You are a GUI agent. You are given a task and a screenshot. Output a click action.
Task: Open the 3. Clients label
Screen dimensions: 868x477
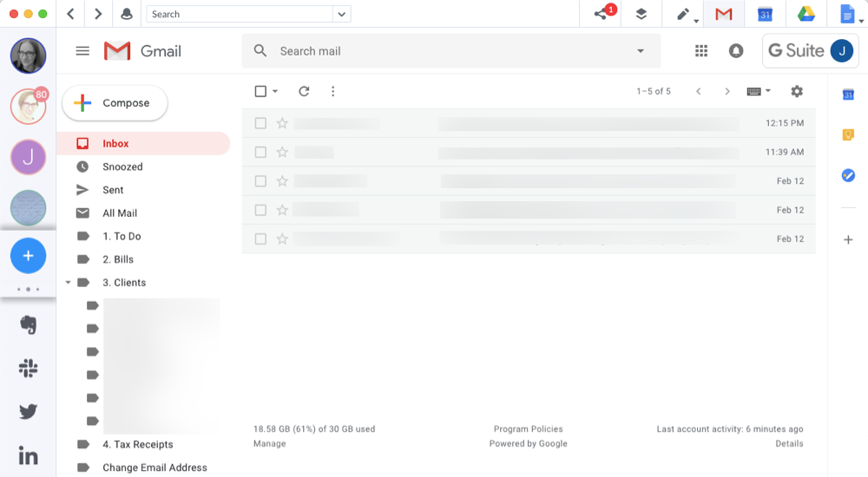pos(124,283)
